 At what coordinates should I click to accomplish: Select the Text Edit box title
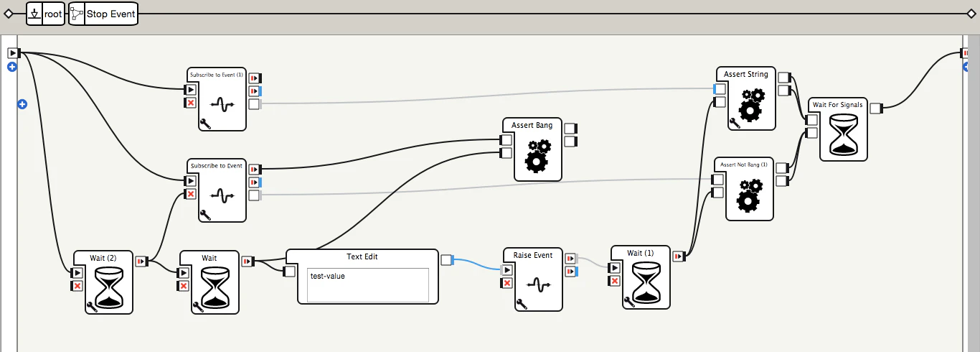362,256
